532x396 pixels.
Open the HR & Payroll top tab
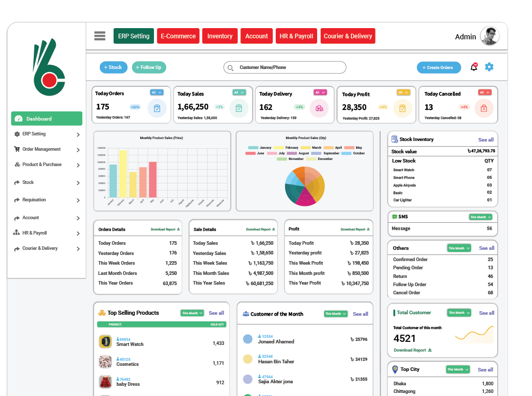tap(296, 36)
